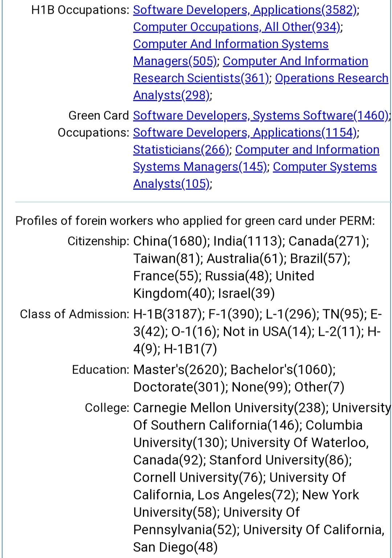
Task: Click the PERM profiles heading text
Action: click(195, 221)
